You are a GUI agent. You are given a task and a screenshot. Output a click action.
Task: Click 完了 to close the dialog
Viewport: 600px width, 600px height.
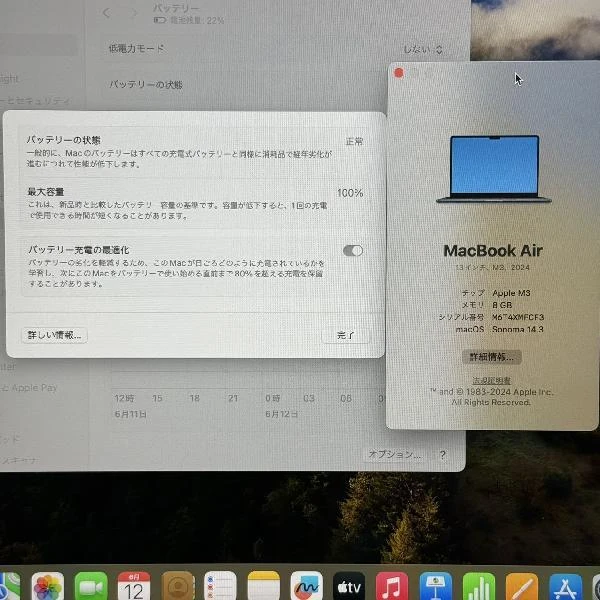tap(346, 335)
